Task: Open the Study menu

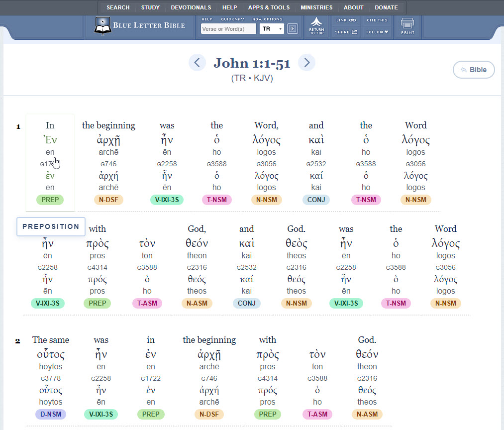Action: pos(150,7)
